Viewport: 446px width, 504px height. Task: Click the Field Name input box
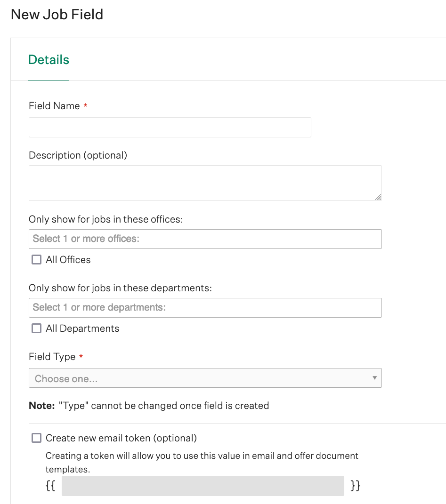[170, 127]
